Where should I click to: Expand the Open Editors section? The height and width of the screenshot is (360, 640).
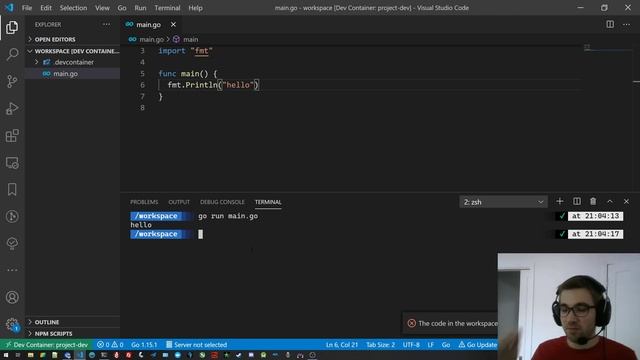point(73,39)
